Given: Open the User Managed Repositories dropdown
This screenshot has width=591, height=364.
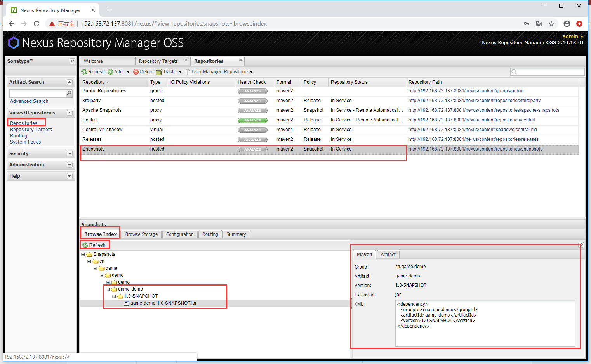Looking at the screenshot, I should point(219,72).
